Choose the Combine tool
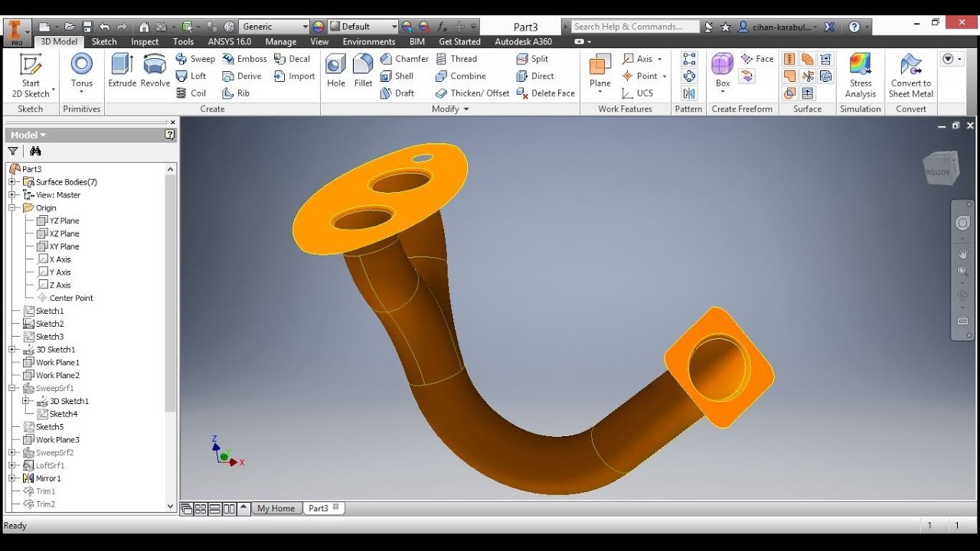980x551 pixels. 461,76
